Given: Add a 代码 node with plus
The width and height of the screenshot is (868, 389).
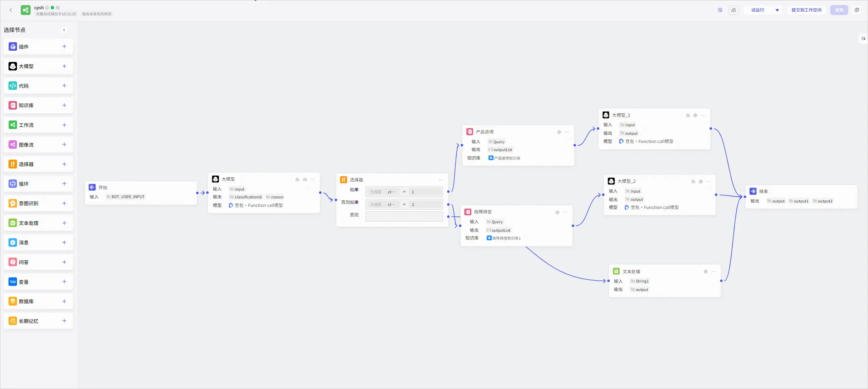Looking at the screenshot, I should point(64,85).
